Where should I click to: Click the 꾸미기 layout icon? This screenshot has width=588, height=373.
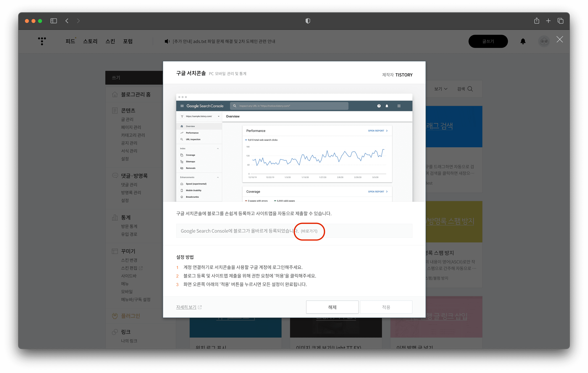(115, 251)
